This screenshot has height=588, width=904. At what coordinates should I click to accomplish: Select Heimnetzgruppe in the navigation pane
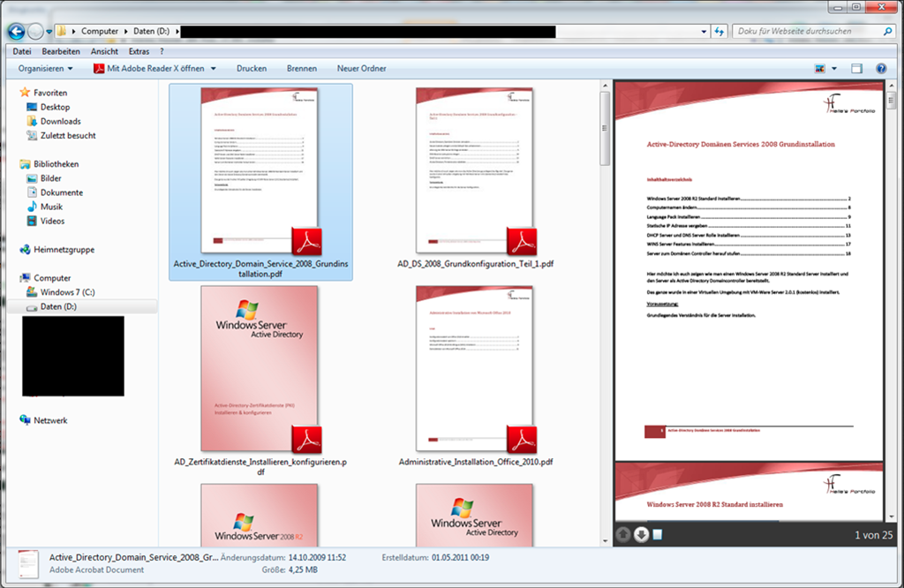click(x=64, y=250)
